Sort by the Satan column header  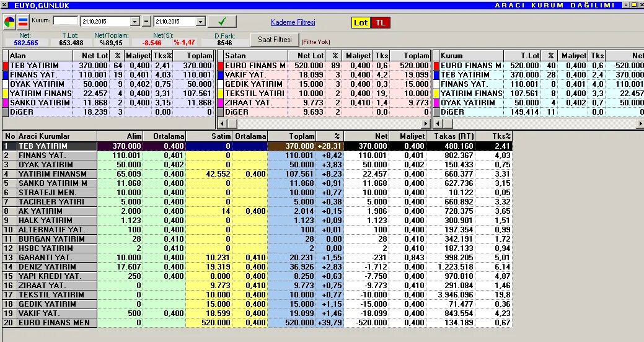pos(255,56)
